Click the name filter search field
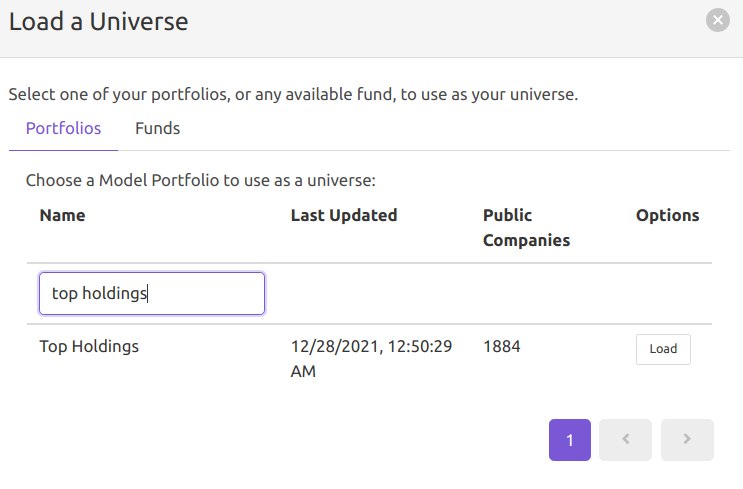The image size is (743, 489). point(151,293)
